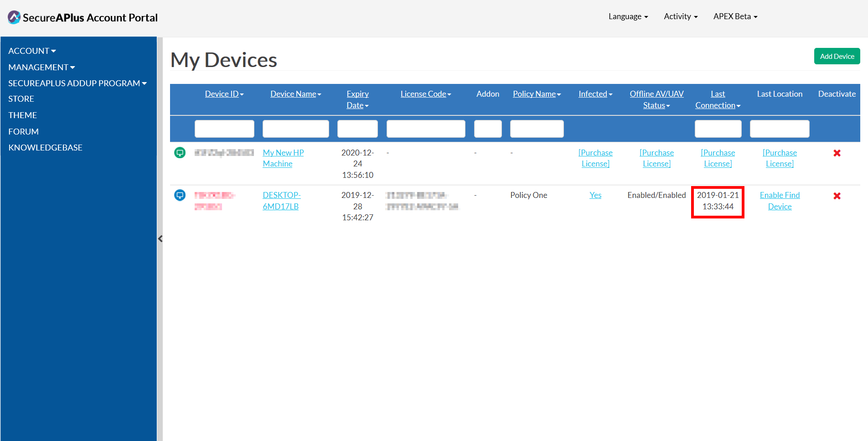Open KNOWLEDGEBASE in the sidebar
Image resolution: width=868 pixels, height=441 pixels.
pyautogui.click(x=45, y=147)
